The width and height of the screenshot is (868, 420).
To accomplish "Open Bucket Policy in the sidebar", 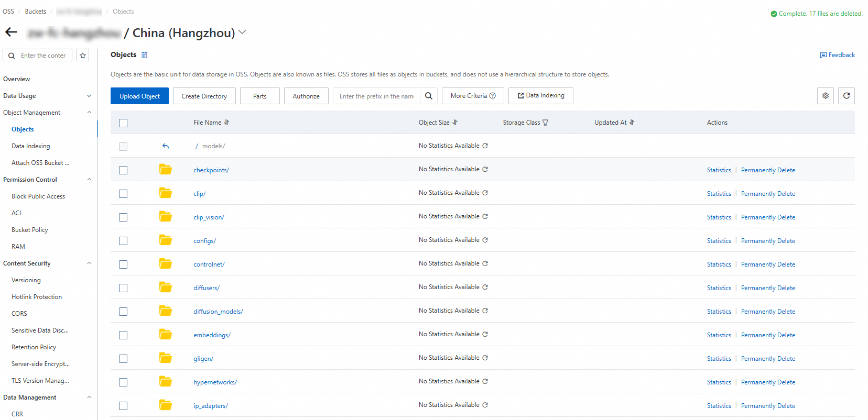I will (30, 230).
